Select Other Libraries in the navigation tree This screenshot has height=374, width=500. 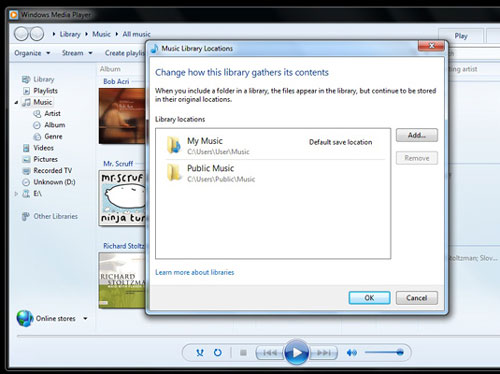coord(56,216)
